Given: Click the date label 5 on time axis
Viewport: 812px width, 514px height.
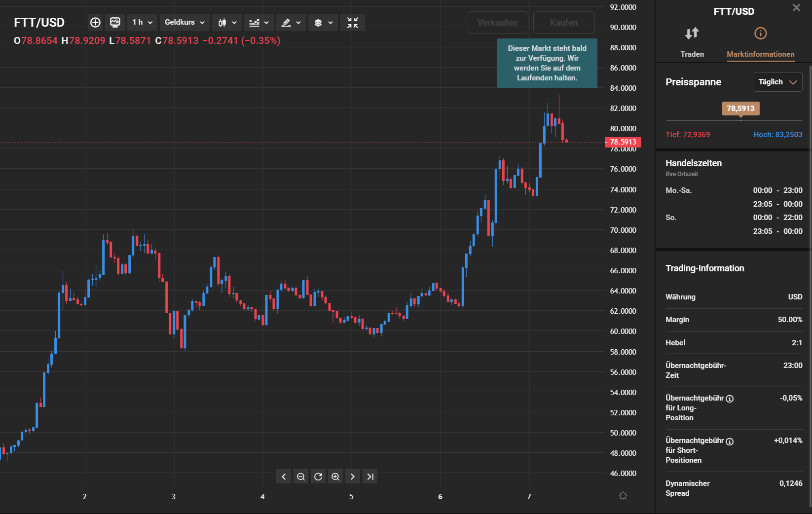Looking at the screenshot, I should point(351,497).
